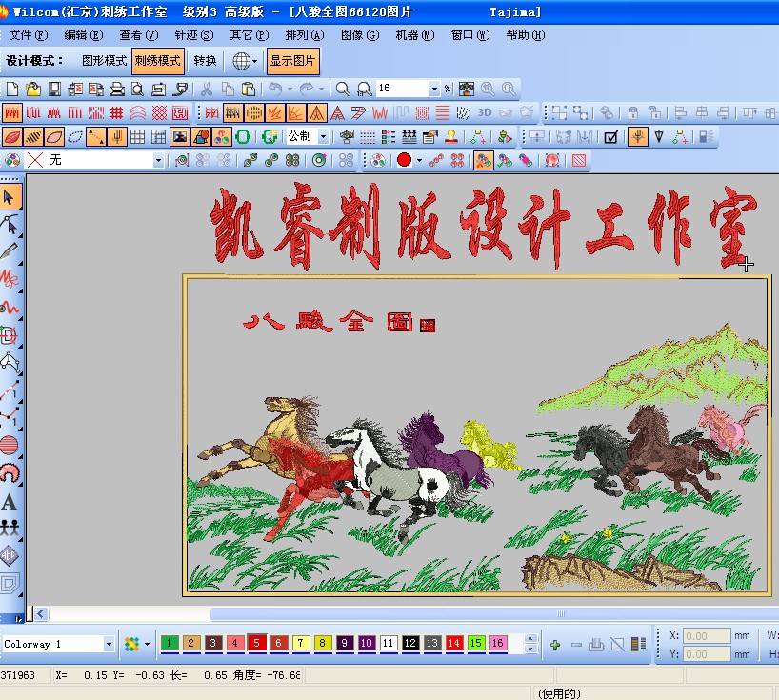Toggle 图形模式 graphics mode
The width and height of the screenshot is (779, 700).
[105, 61]
